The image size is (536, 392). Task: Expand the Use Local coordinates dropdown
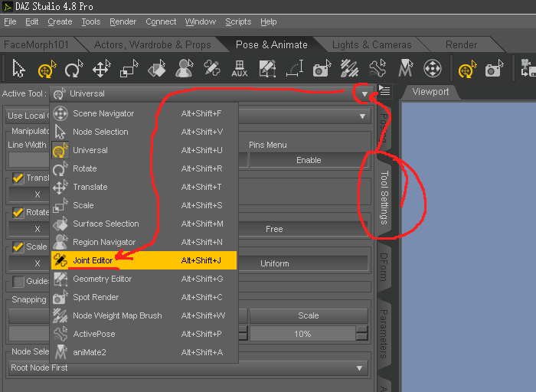pos(362,116)
